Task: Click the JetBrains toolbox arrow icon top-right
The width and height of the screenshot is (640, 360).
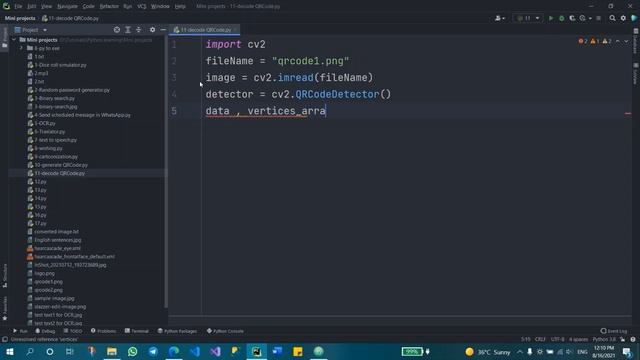Action: click(634, 18)
